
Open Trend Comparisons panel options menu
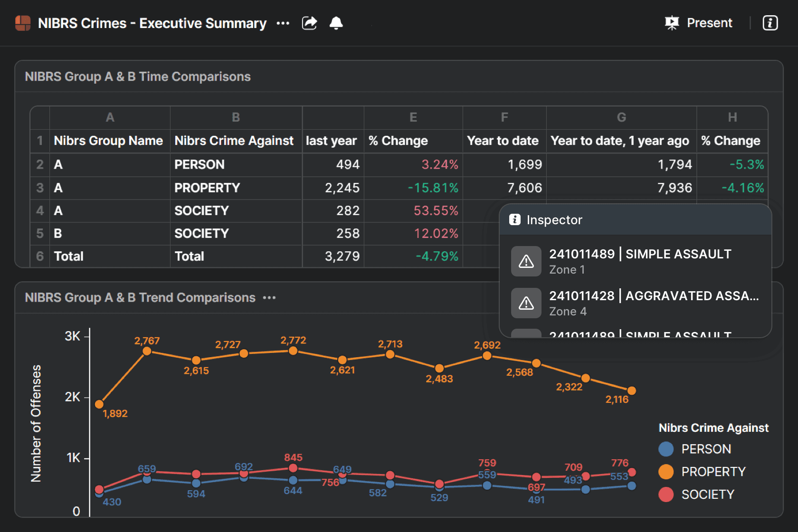point(269,298)
